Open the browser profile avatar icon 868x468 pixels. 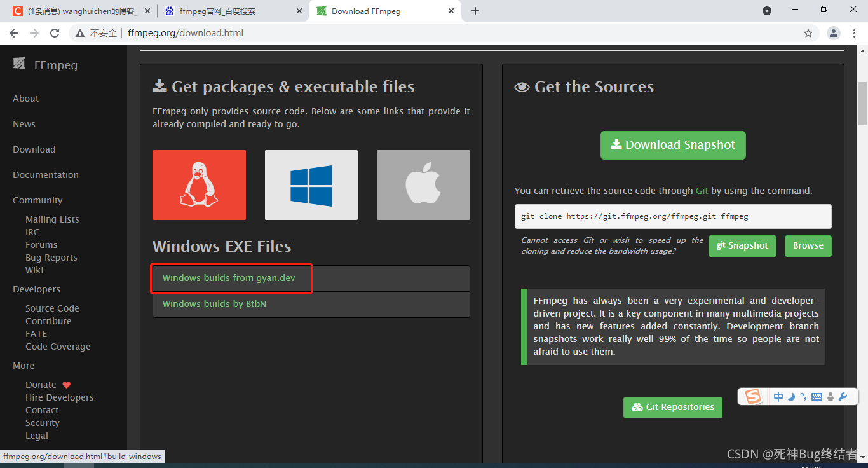tap(834, 33)
